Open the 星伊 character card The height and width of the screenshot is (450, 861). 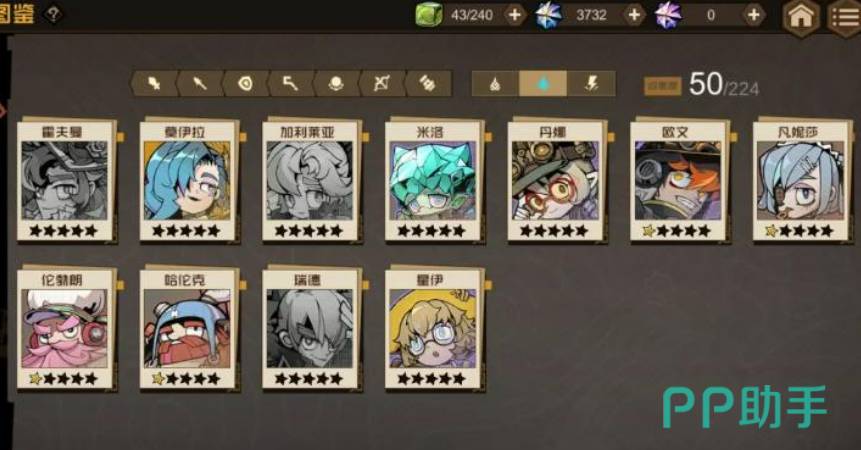pyautogui.click(x=433, y=329)
